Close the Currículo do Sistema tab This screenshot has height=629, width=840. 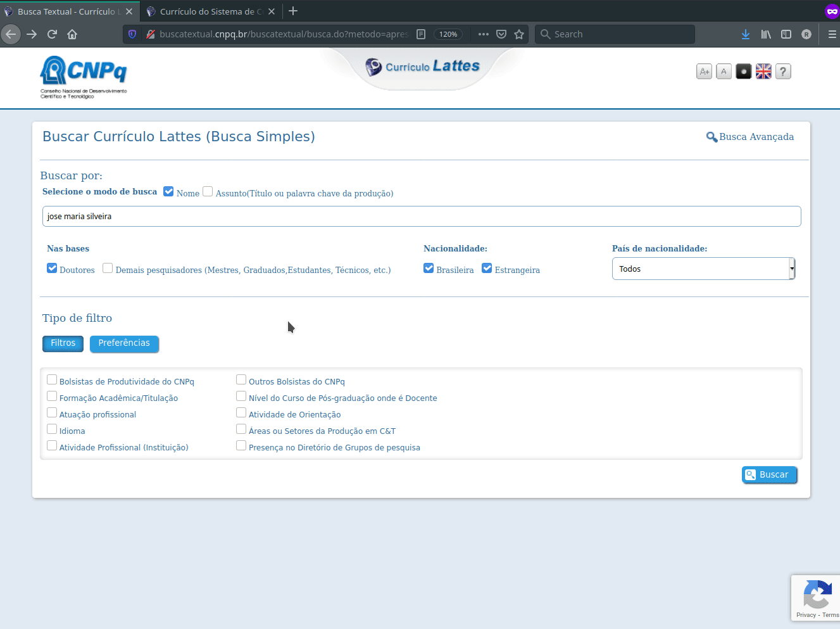[x=272, y=11]
